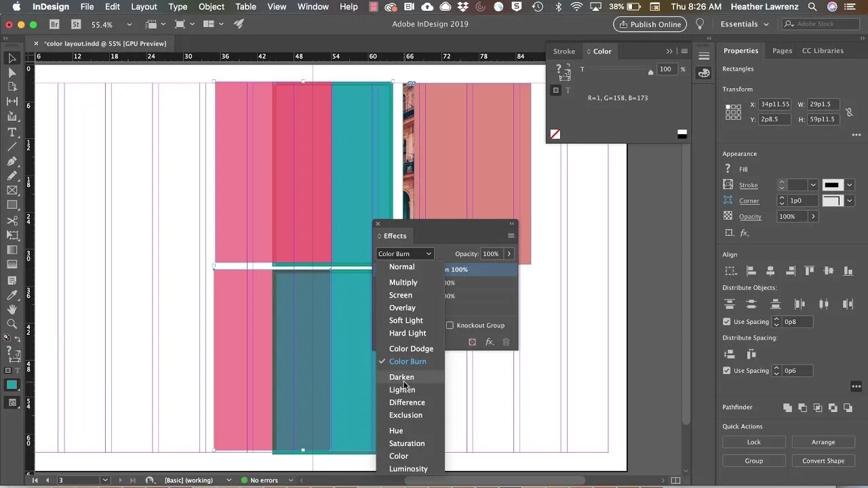Click the Publish Online button
Screen dimensions: 868x488
650,24
